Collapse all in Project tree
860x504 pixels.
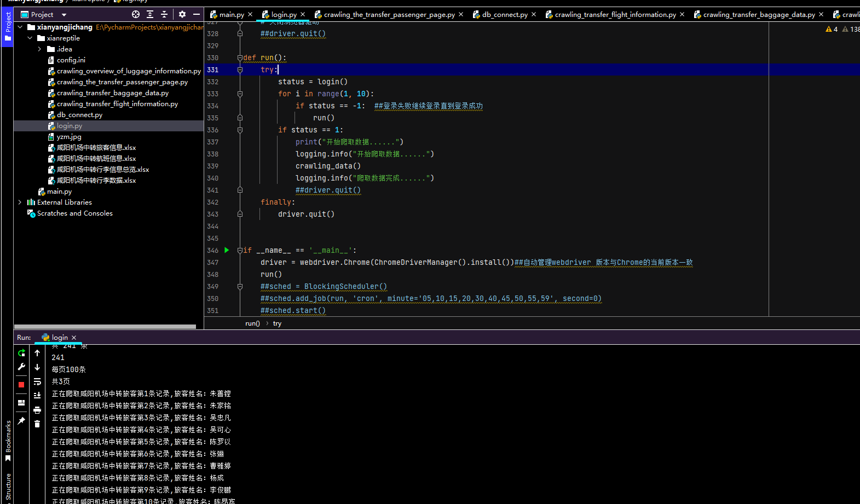[164, 14]
